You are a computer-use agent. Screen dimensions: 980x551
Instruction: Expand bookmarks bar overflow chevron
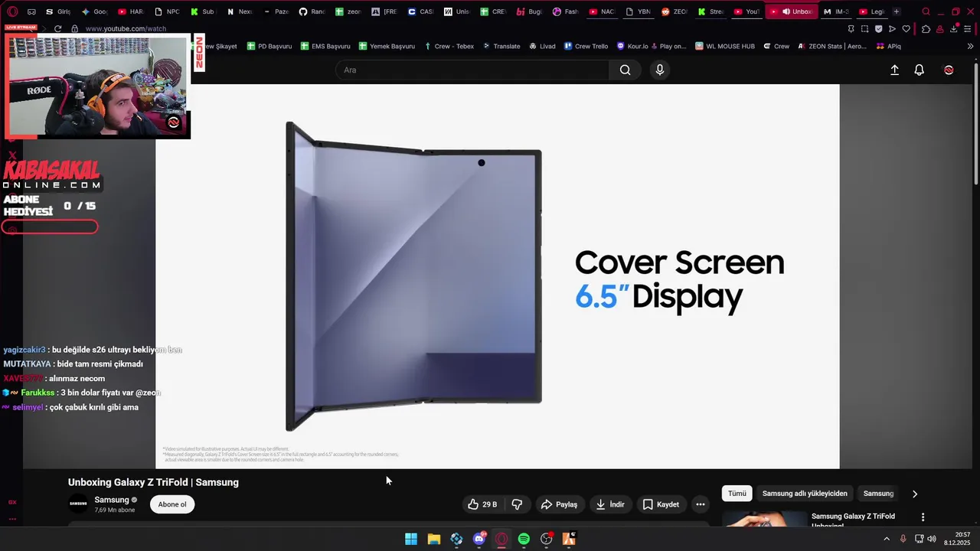point(970,46)
